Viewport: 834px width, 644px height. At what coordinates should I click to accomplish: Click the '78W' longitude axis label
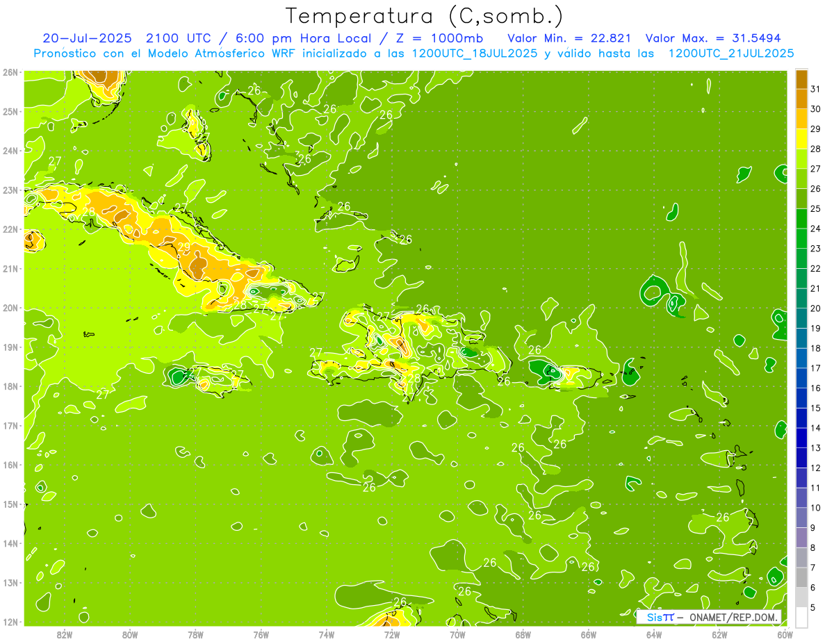pos(195,634)
